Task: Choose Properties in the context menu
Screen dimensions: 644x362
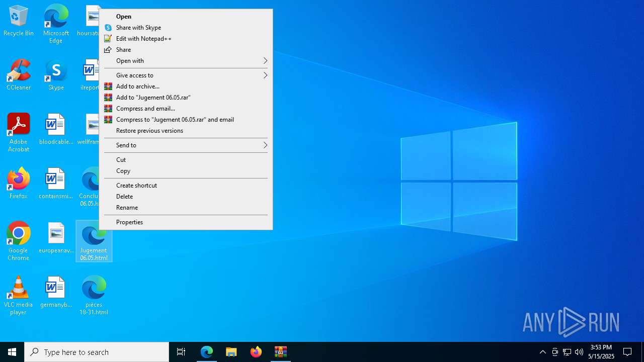Action: pos(186,222)
